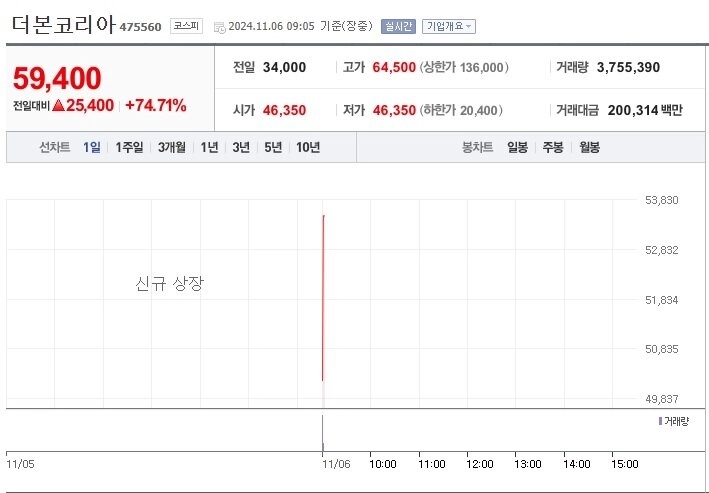709x493 pixels.
Task: Switch to 일봉 daily candle chart
Action: (517, 148)
